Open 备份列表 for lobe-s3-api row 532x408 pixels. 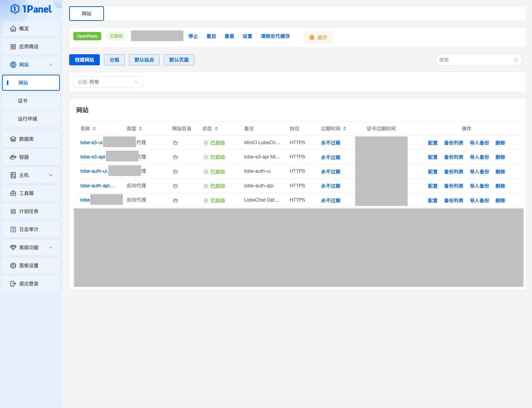pos(454,157)
